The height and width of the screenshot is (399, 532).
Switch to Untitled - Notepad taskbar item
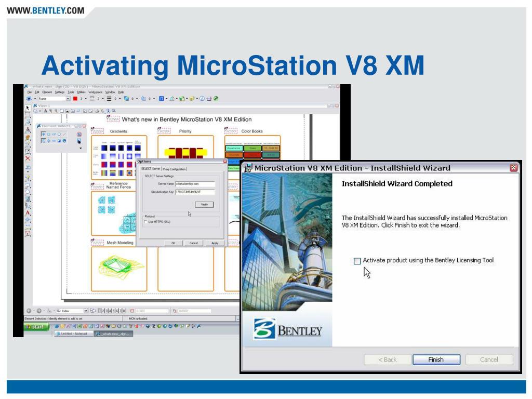click(74, 334)
